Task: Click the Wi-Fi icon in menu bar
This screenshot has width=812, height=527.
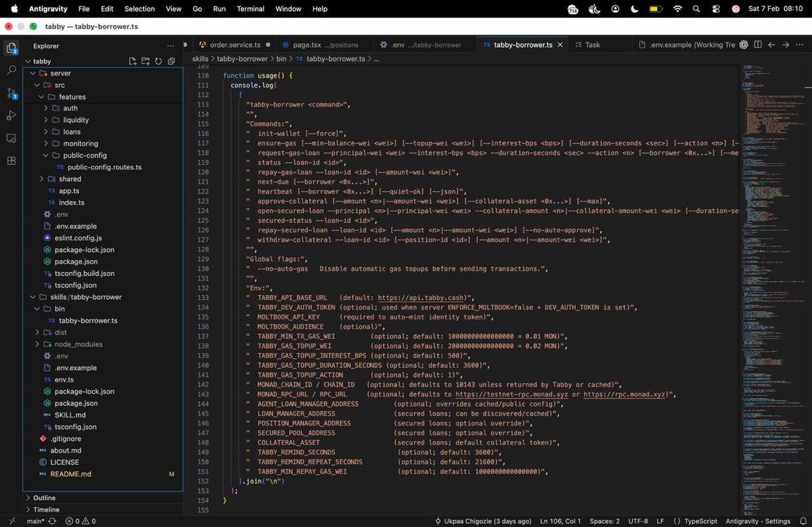Action: click(677, 9)
